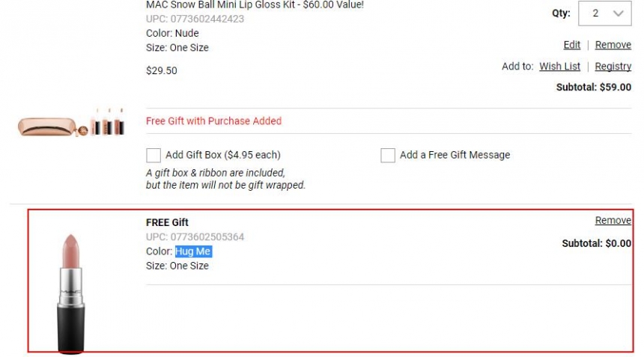Check the Add Gift Box checkbox
The image size is (644, 357).
[x=154, y=155]
